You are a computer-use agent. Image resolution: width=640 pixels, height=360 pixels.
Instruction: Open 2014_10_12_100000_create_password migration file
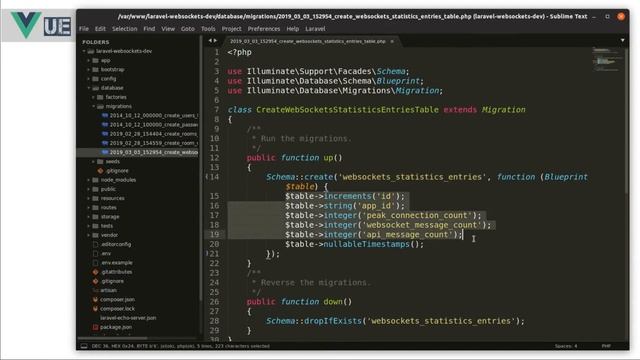153,125
